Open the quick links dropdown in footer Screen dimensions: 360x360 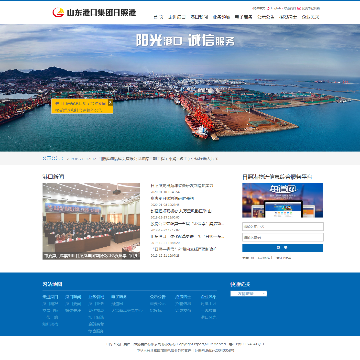point(249,294)
